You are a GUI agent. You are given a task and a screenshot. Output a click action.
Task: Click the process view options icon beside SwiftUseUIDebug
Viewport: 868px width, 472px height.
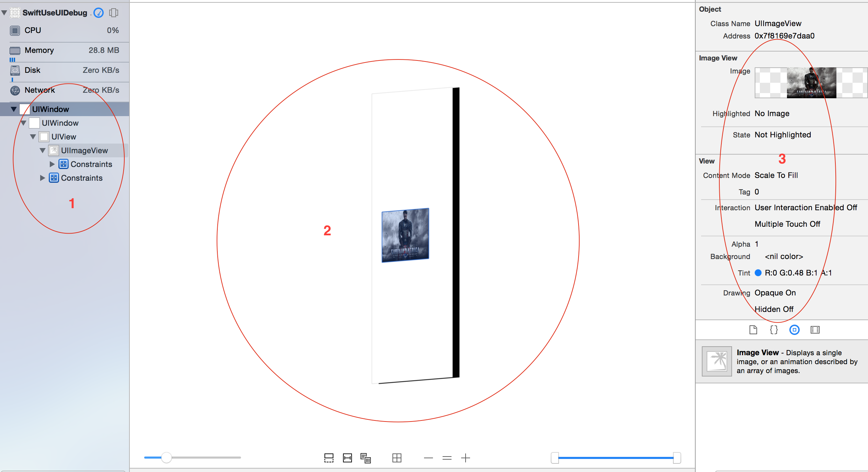[114, 13]
